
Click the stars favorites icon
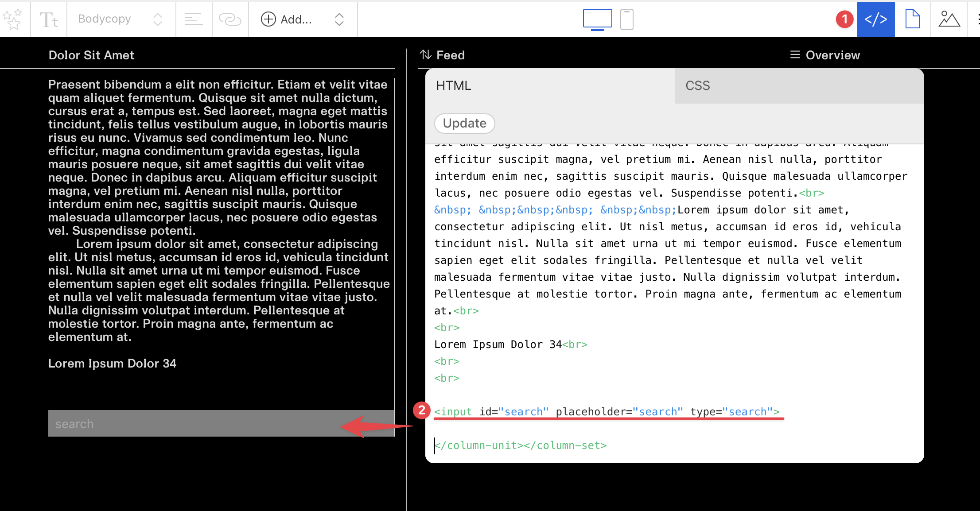(x=12, y=19)
